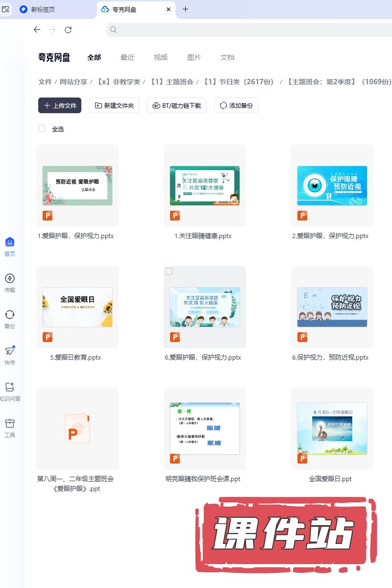The width and height of the screenshot is (392, 588).
Task: Open the 知识问答 sidebar icon
Action: 10,388
